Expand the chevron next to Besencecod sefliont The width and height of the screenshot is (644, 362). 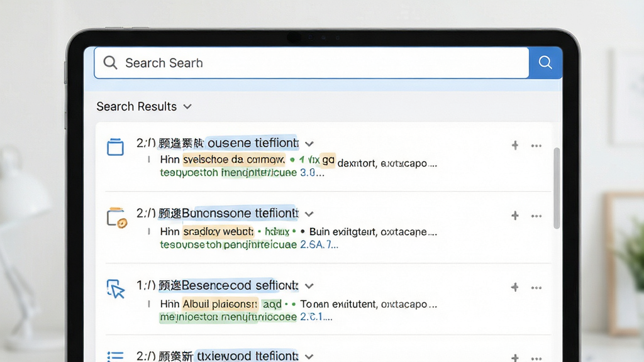tap(309, 286)
